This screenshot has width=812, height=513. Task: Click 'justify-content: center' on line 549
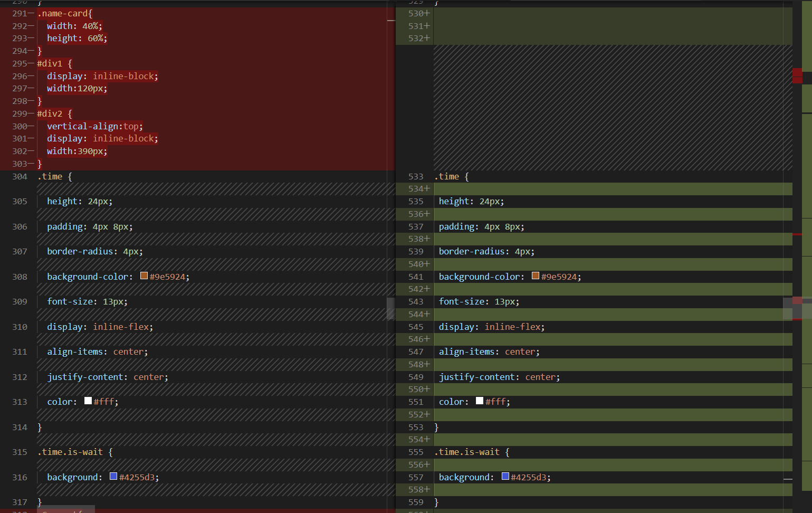tap(498, 376)
